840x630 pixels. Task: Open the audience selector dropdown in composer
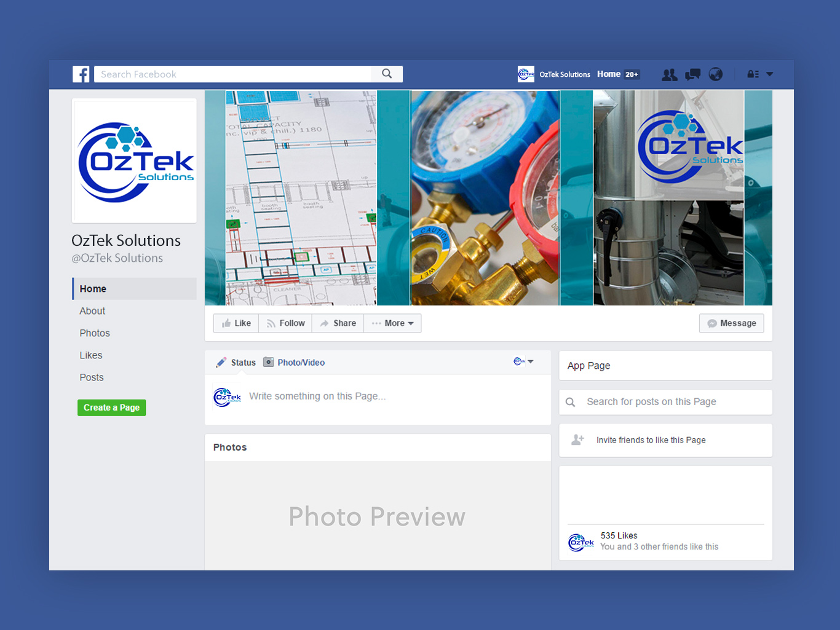coord(523,362)
